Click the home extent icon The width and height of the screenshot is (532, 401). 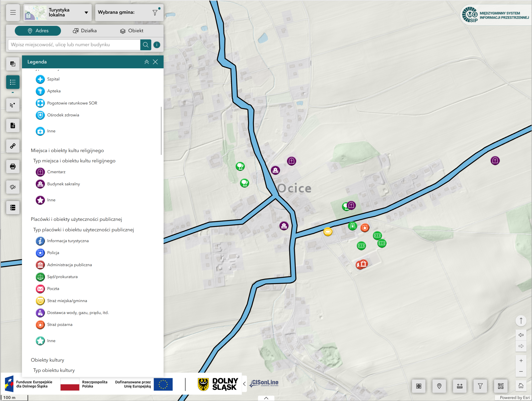[521, 386]
